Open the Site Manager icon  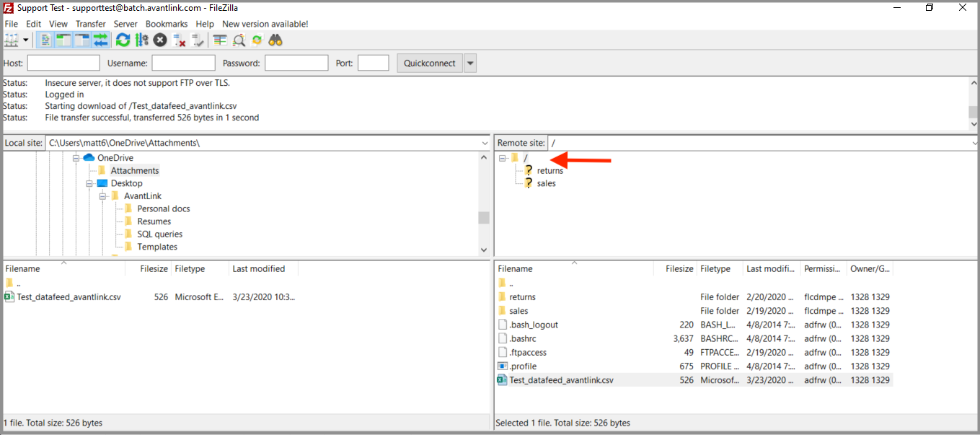coord(11,40)
